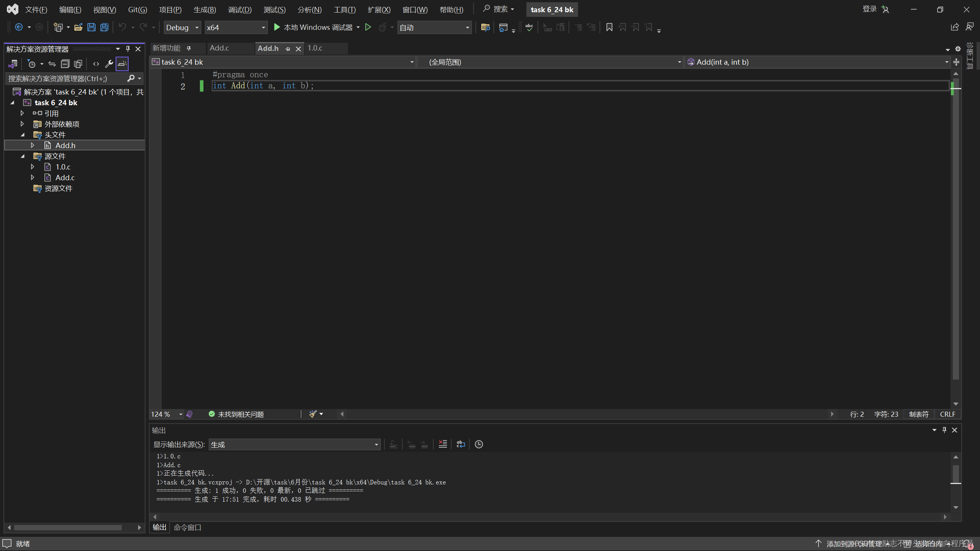
Task: Click the undo arrow icon
Action: pyautogui.click(x=122, y=27)
